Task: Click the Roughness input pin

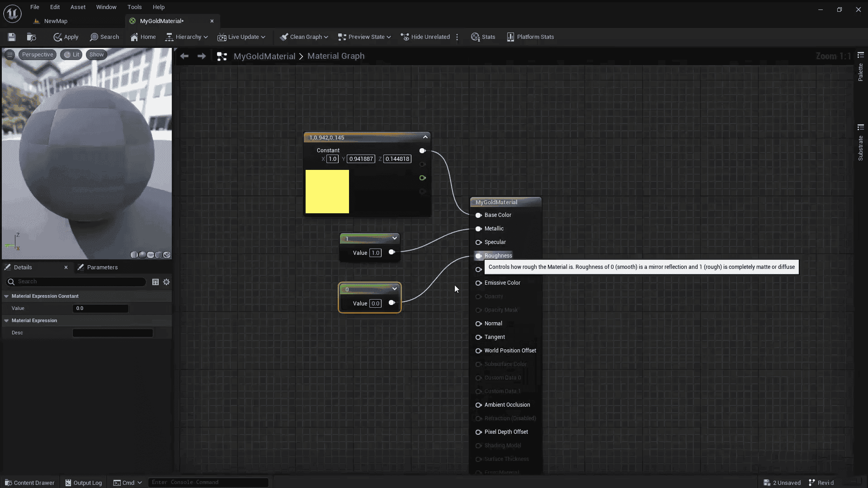Action: 478,256
